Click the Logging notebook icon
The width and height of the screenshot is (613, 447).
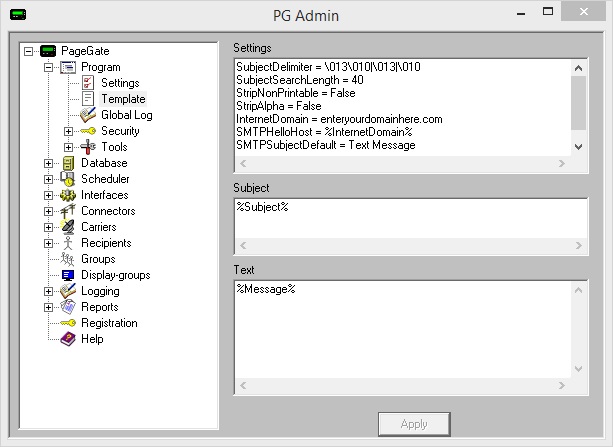[68, 291]
